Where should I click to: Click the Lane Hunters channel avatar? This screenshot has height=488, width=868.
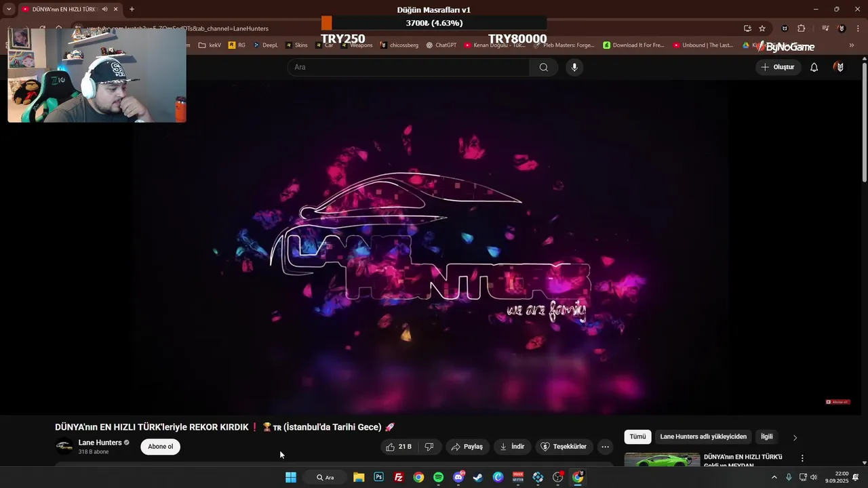pyautogui.click(x=64, y=446)
